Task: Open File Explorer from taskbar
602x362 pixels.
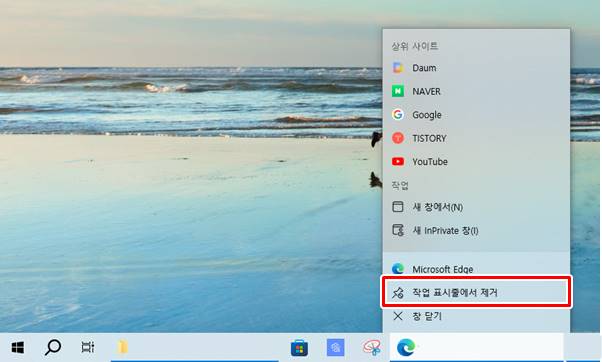Action: point(122,348)
